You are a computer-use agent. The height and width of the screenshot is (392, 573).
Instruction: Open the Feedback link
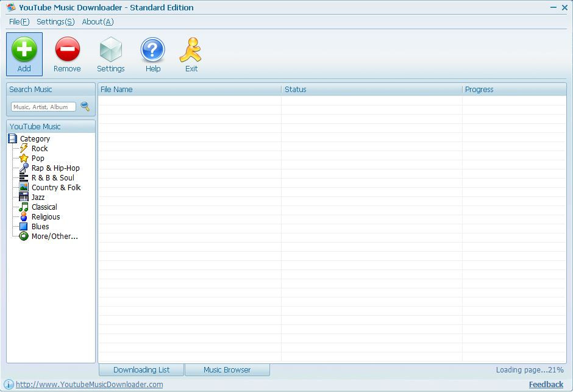click(546, 384)
